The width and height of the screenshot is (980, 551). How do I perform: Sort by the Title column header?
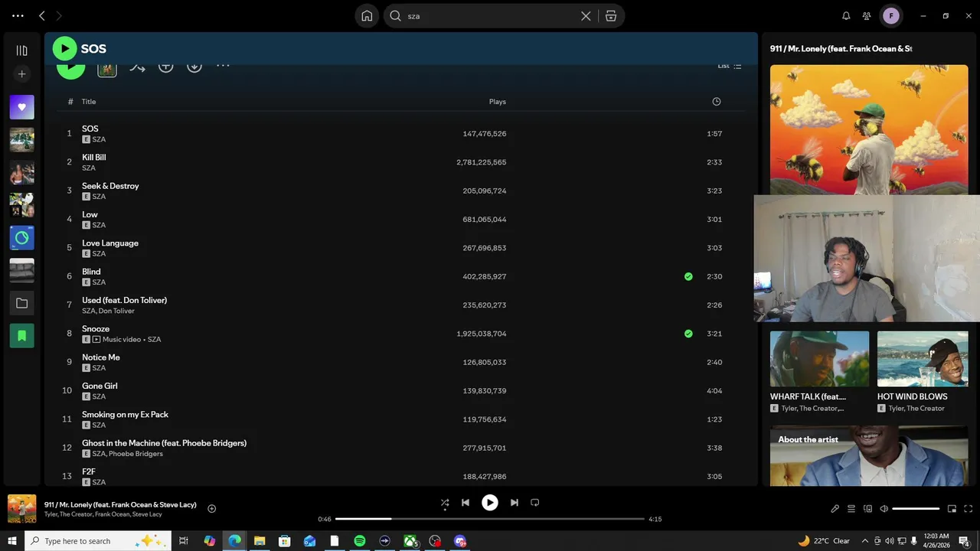point(89,102)
